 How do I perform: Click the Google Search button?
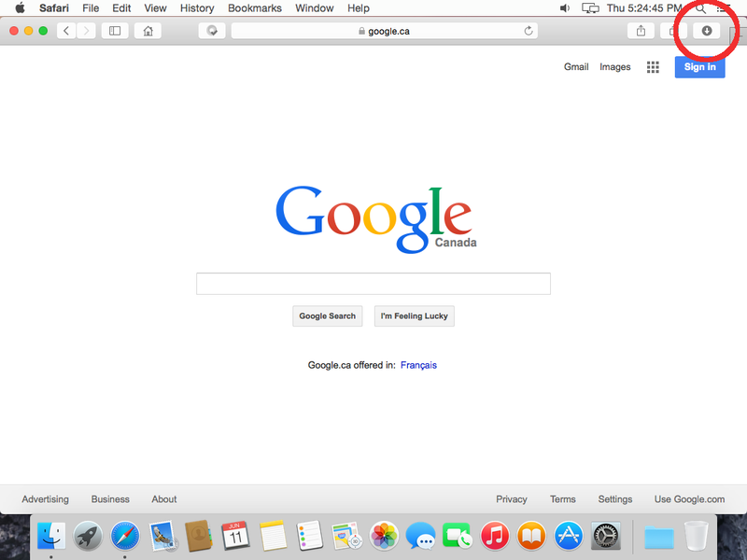point(328,316)
